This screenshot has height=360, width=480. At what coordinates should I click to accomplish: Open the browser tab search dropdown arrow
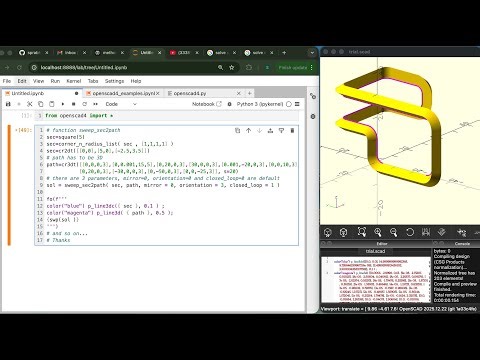[x=312, y=53]
